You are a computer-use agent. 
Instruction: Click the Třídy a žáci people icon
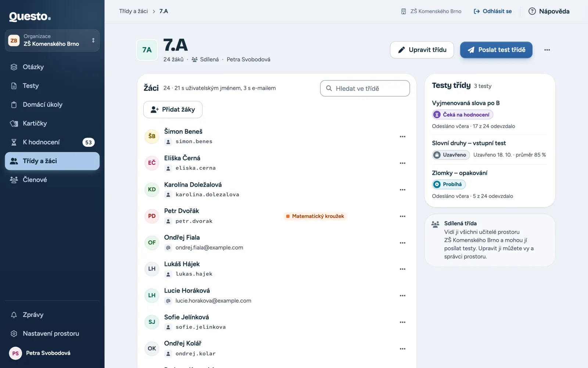(14, 161)
